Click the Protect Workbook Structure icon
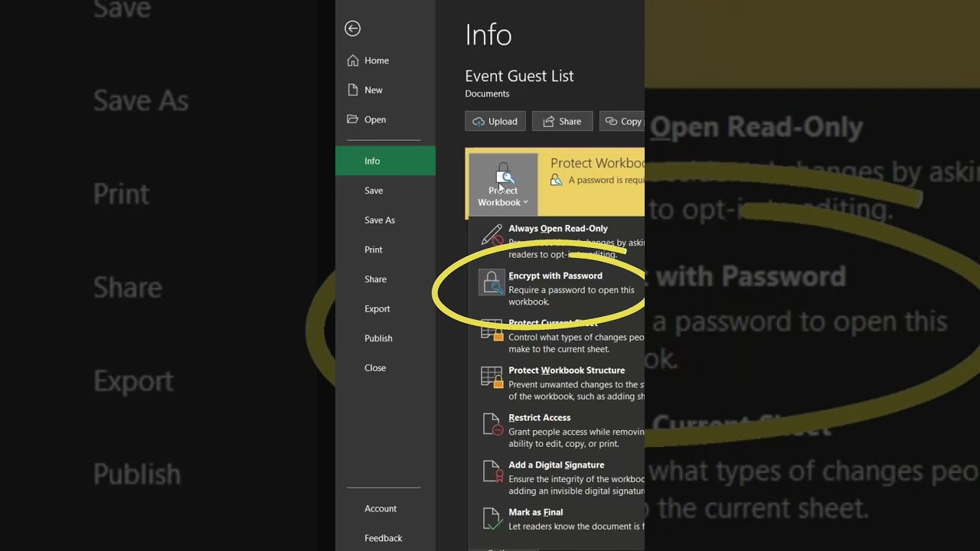Screen dimensions: 980x551 click(492, 377)
